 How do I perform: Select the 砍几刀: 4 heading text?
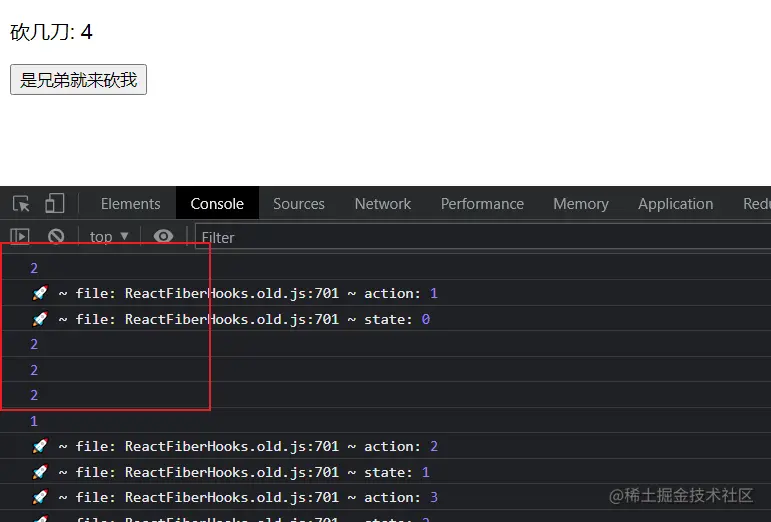[x=51, y=32]
